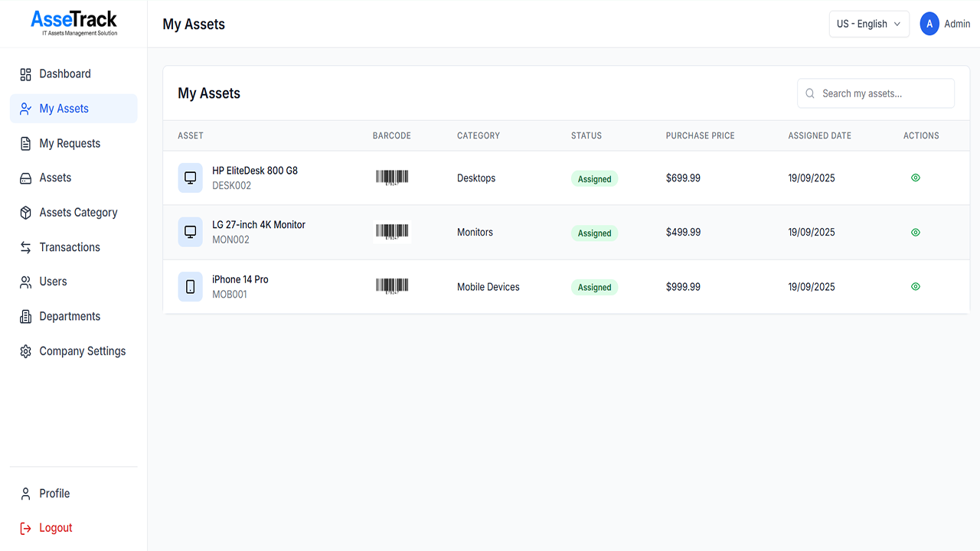980x551 pixels.
Task: Click the Logout link
Action: pyautogui.click(x=55, y=528)
